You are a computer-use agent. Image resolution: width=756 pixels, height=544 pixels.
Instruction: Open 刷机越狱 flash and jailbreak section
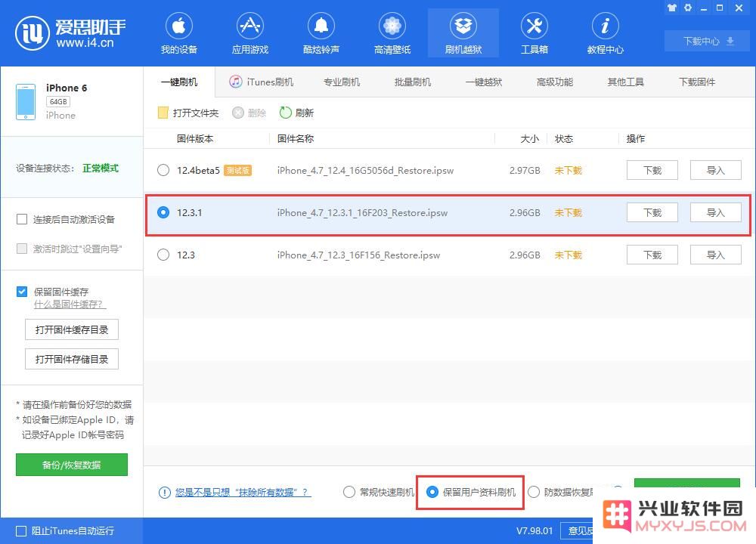point(463,34)
